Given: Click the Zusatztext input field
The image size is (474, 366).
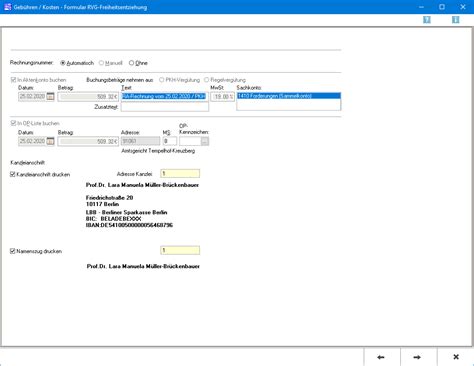Looking at the screenshot, I should coord(165,107).
